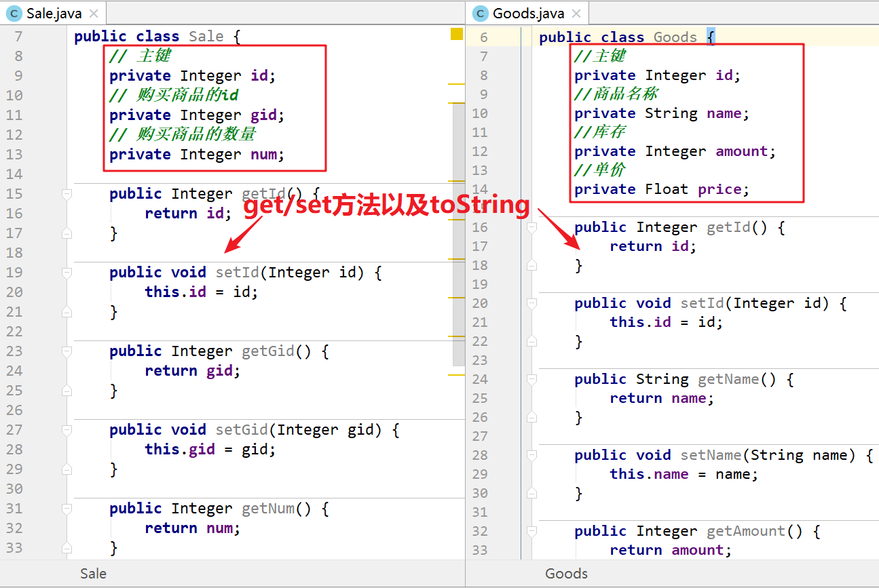Close the Sale.java tab
Screen dimensions: 879x588
[x=94, y=14]
